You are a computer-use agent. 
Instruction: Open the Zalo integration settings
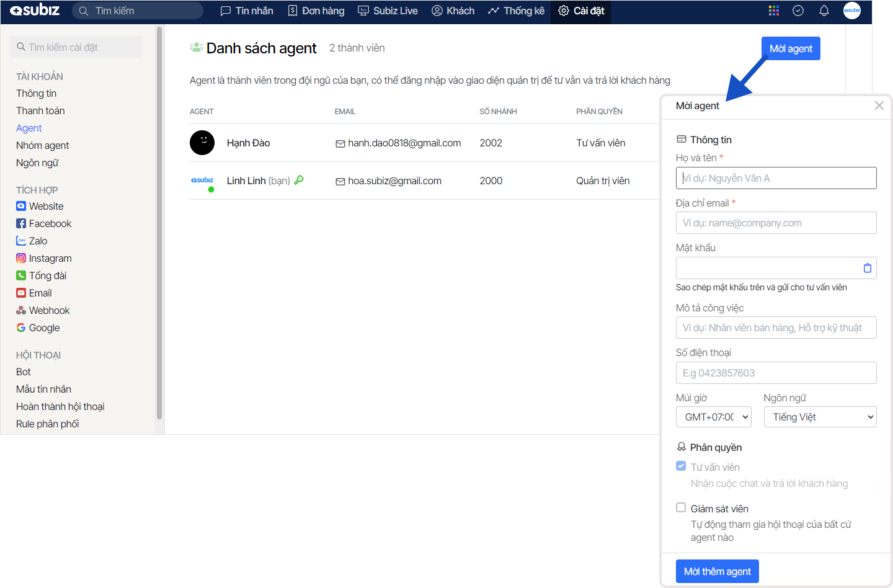[38, 241]
